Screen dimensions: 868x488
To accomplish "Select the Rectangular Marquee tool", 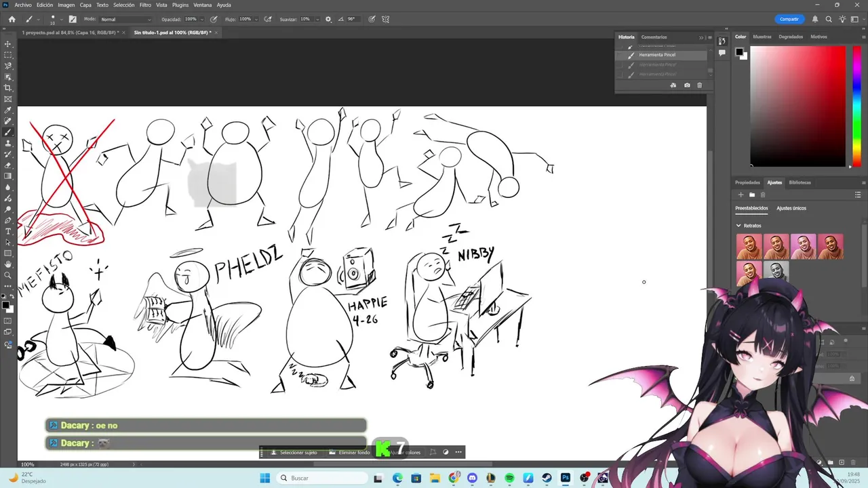I will pyautogui.click(x=8, y=55).
